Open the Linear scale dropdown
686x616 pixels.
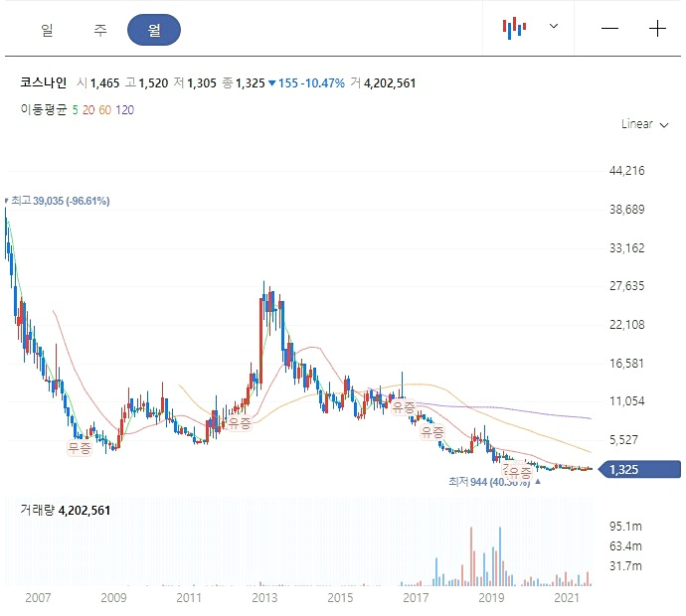pos(644,124)
